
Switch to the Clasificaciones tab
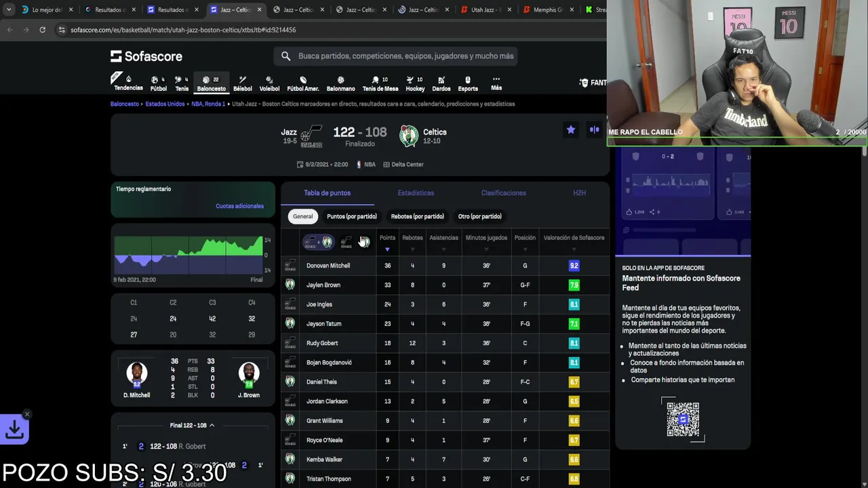503,193
